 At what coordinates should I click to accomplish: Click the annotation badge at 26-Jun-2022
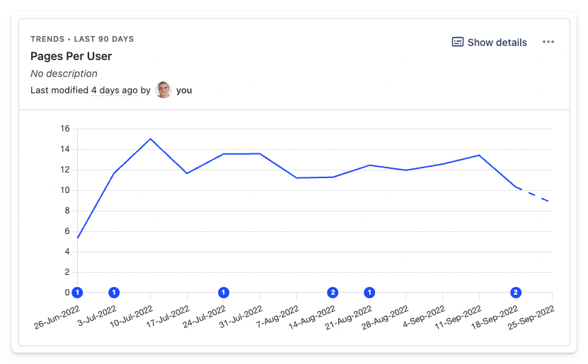[x=78, y=292]
